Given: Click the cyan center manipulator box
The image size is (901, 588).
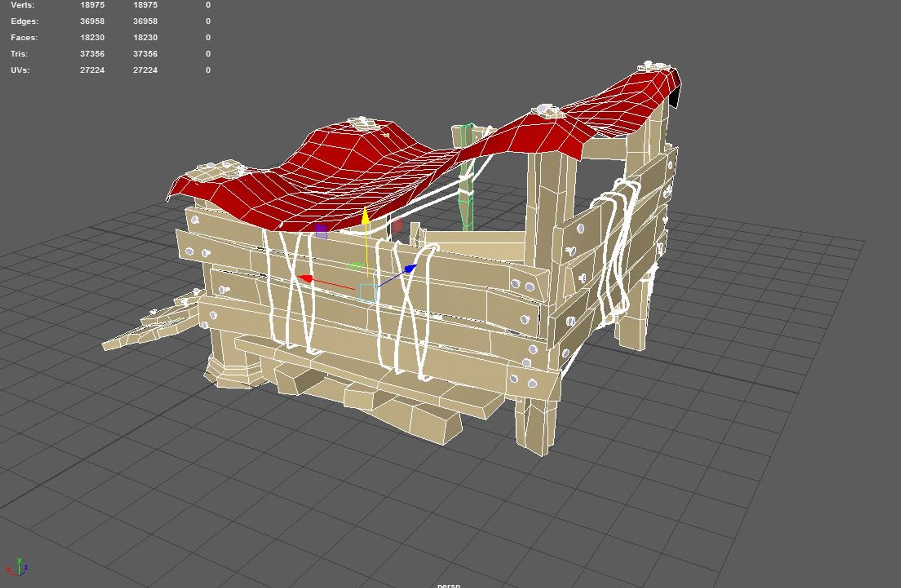Looking at the screenshot, I should coord(368,292).
